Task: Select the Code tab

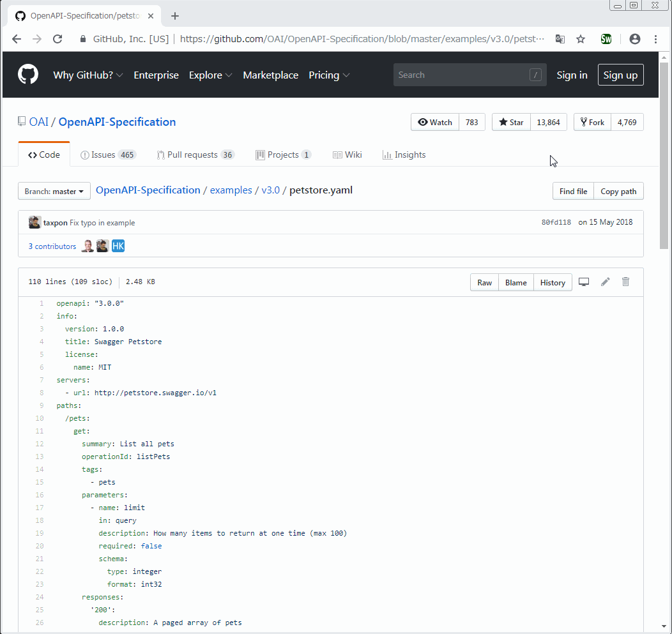Action: pyautogui.click(x=43, y=155)
